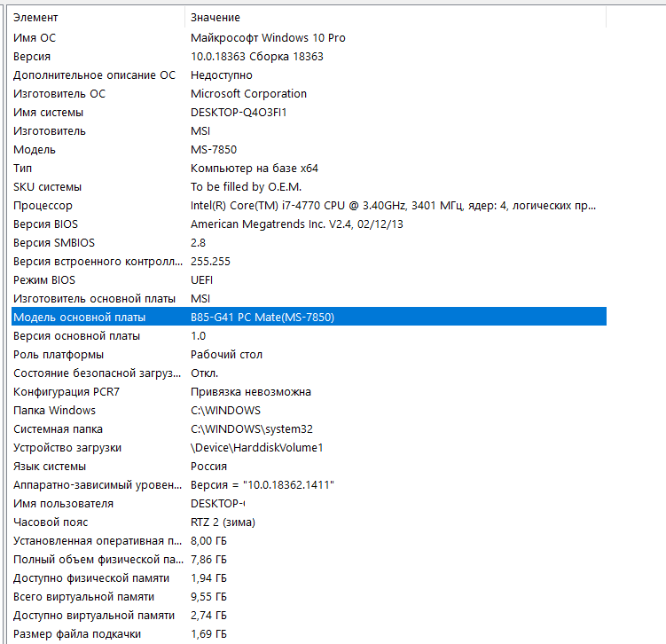The image size is (666, 644).
Task: Click the "American Megatrends Inc." BIOS value
Action: click(297, 224)
